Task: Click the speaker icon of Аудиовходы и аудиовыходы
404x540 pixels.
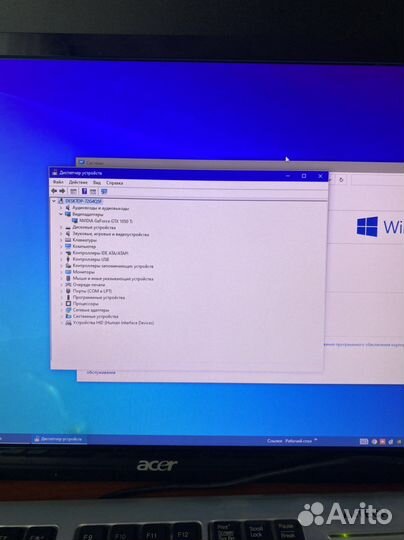Action: 68,208
